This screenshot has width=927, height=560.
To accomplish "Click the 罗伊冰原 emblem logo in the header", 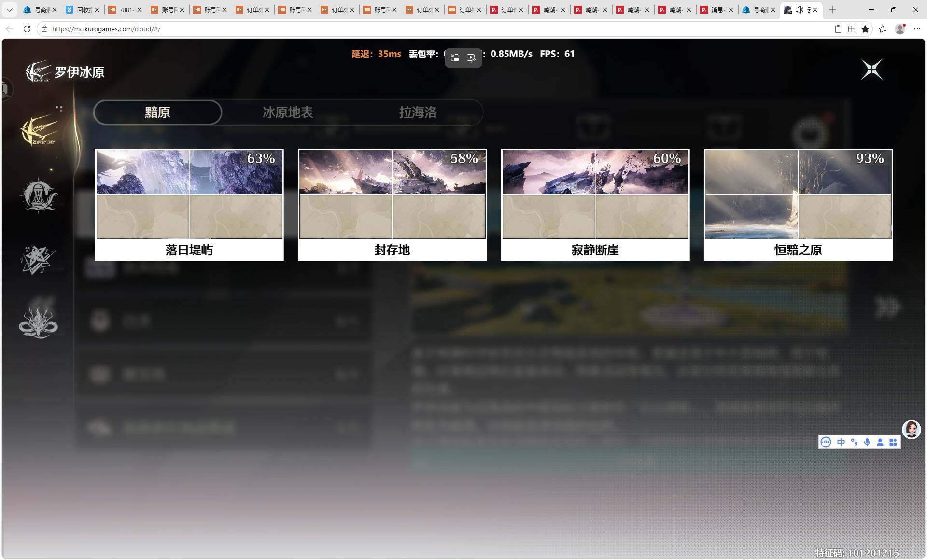I will click(x=38, y=71).
